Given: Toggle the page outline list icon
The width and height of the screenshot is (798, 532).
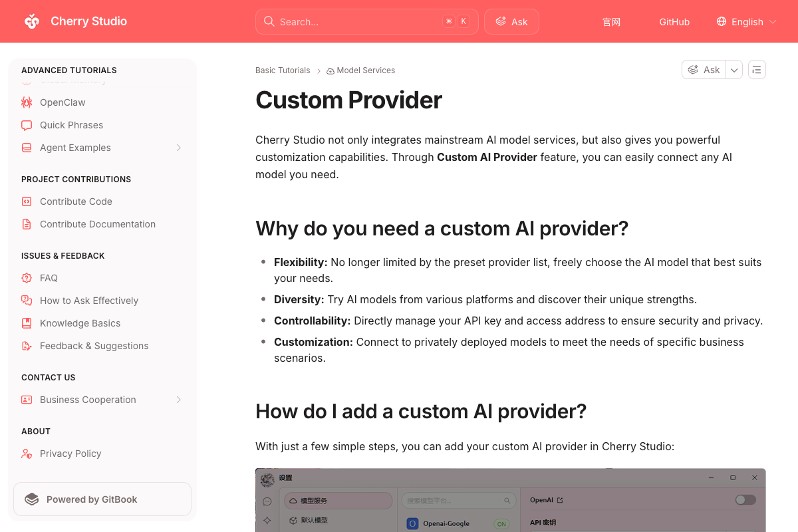Looking at the screenshot, I should click(x=757, y=70).
